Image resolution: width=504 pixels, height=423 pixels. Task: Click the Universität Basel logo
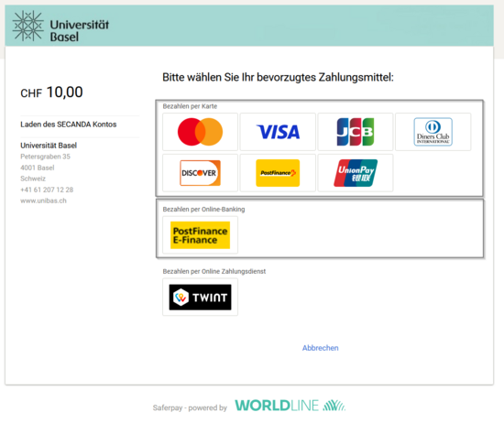click(x=60, y=26)
